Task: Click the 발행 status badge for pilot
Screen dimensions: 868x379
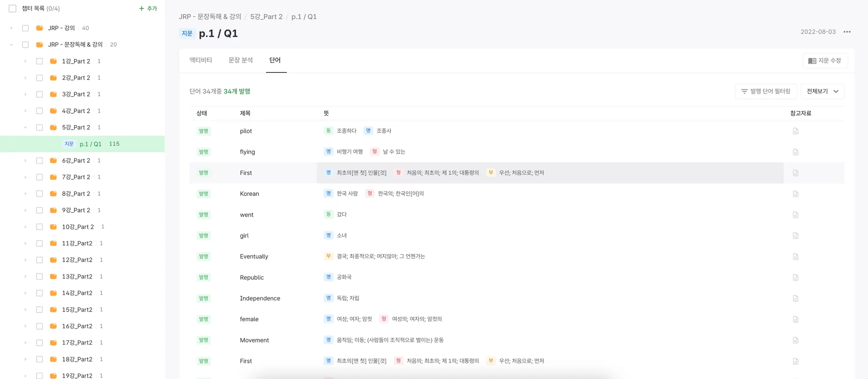Action: point(203,131)
